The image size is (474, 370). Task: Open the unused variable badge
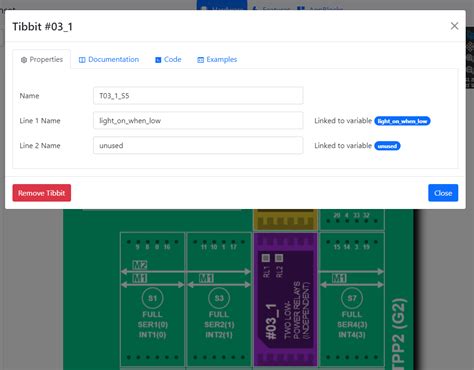click(387, 146)
